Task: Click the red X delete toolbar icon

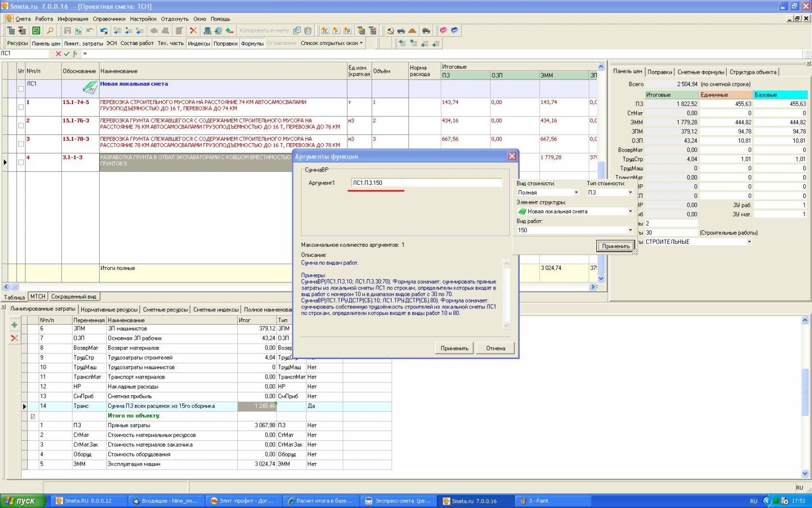Action: point(193,31)
